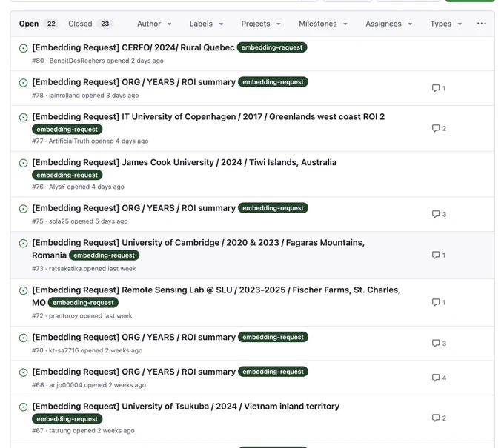Click embedding-request label on issue #75
Screen dimensions: 504x448
click(x=273, y=208)
